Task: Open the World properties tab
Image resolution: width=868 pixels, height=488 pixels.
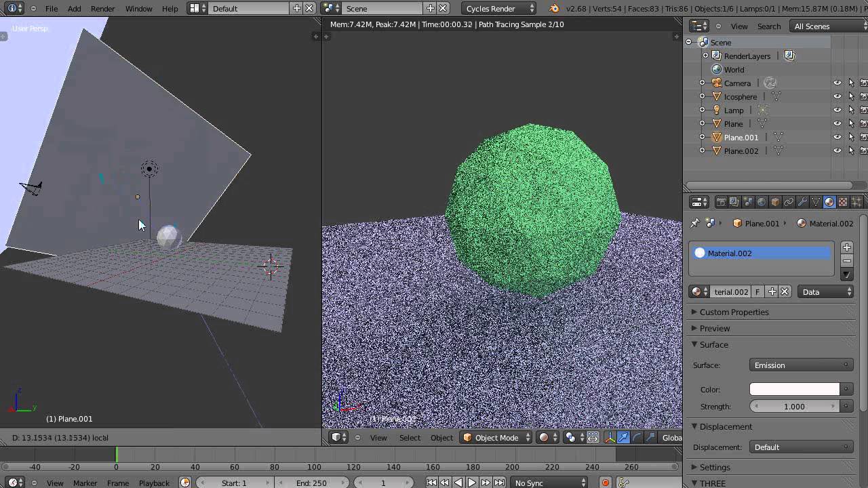Action: click(762, 202)
